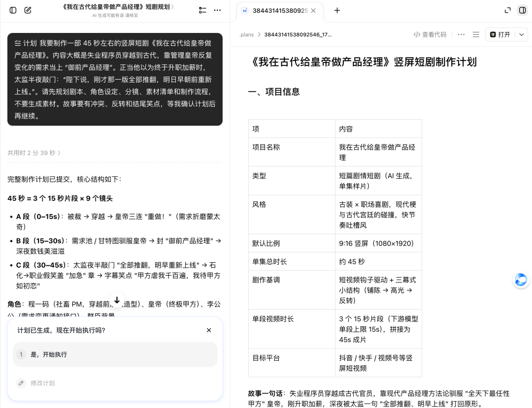
Task: Click text AI 生成可能有误 请核实
Action: click(115, 16)
